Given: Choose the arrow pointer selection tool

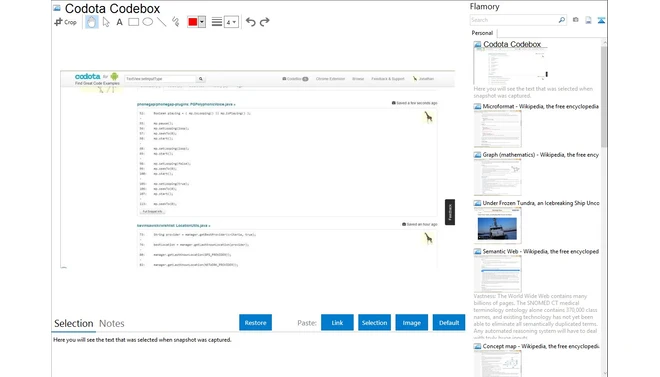Looking at the screenshot, I should [x=106, y=22].
